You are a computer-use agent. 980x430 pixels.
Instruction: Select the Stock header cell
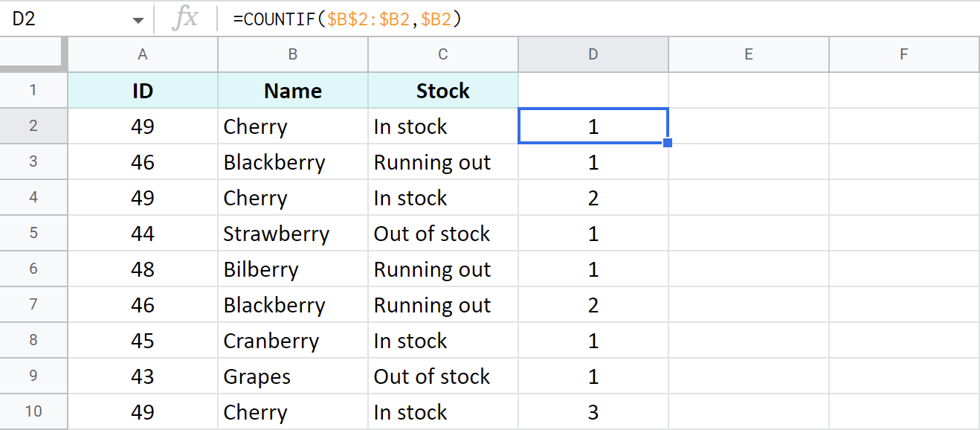tap(442, 90)
